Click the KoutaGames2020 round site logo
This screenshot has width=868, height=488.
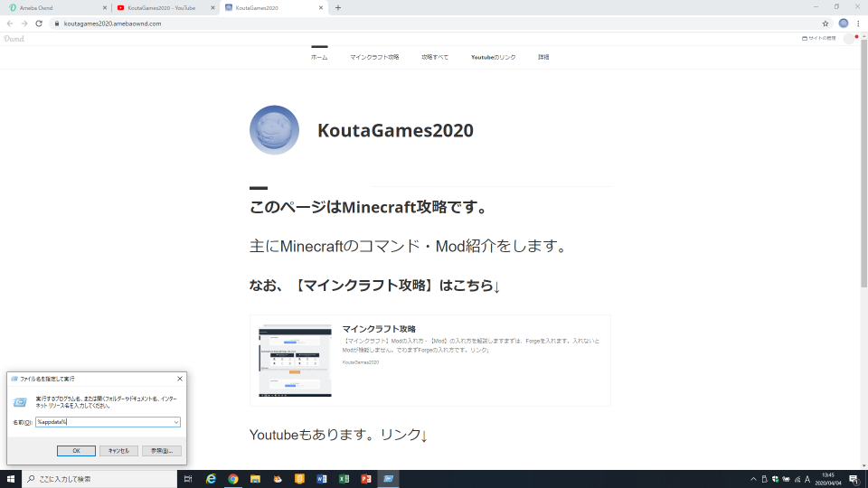[274, 130]
